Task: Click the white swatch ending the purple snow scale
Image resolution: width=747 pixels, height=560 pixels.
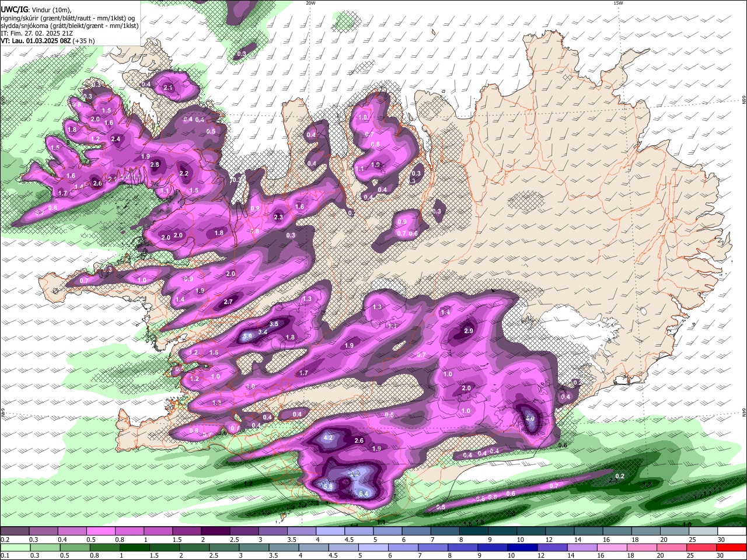Action: coord(731,531)
